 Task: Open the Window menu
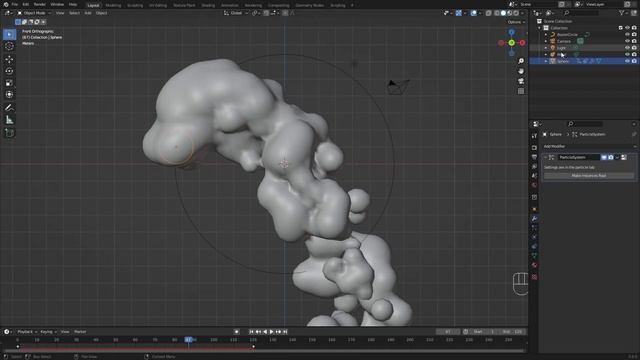(57, 4)
